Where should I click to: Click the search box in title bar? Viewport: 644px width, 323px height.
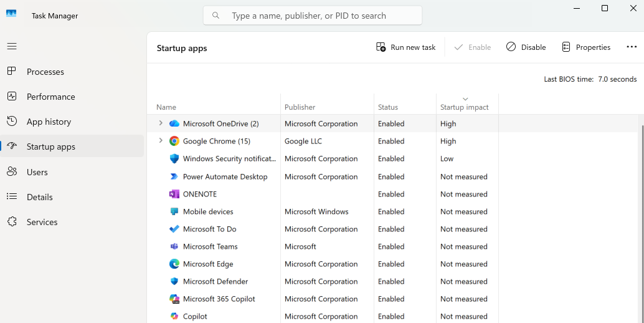click(x=313, y=16)
